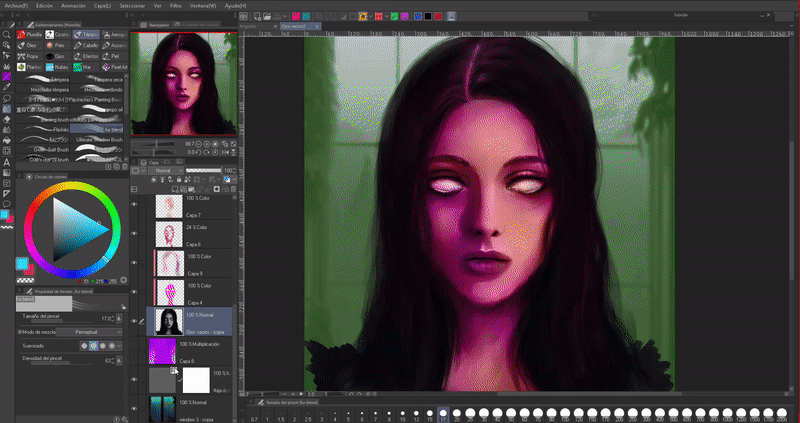Image resolution: width=800 pixels, height=423 pixels.
Task: Hide the Capa 4 layer
Action: [134, 291]
